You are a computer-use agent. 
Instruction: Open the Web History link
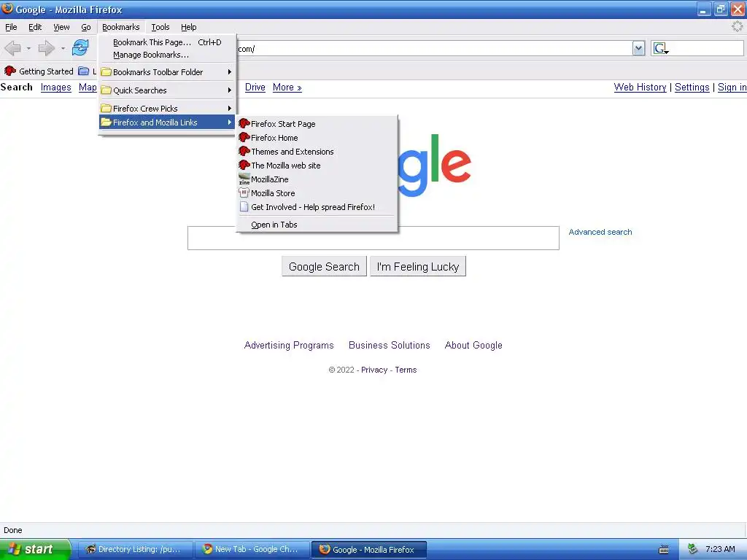click(x=640, y=87)
